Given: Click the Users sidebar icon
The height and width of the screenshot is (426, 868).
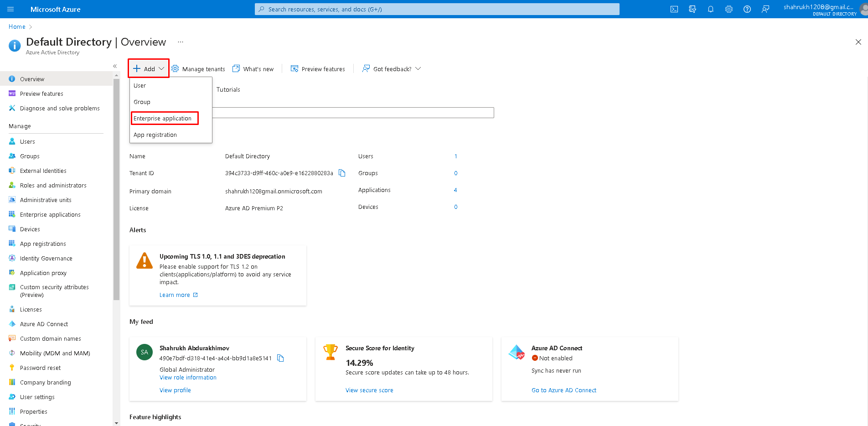Looking at the screenshot, I should [x=12, y=141].
